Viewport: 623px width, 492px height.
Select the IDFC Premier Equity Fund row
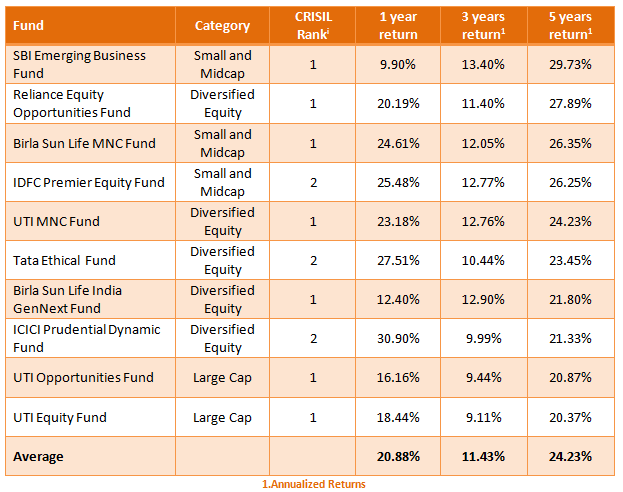(x=88, y=182)
